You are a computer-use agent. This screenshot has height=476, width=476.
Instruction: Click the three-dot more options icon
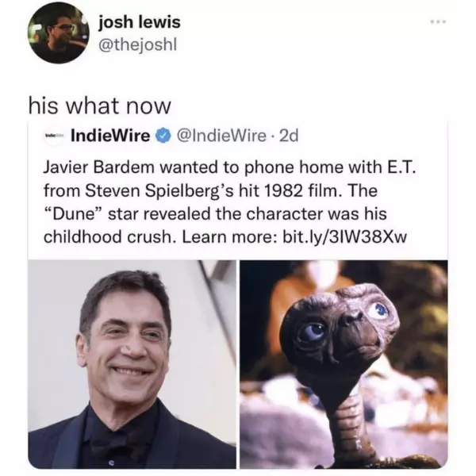click(439, 22)
